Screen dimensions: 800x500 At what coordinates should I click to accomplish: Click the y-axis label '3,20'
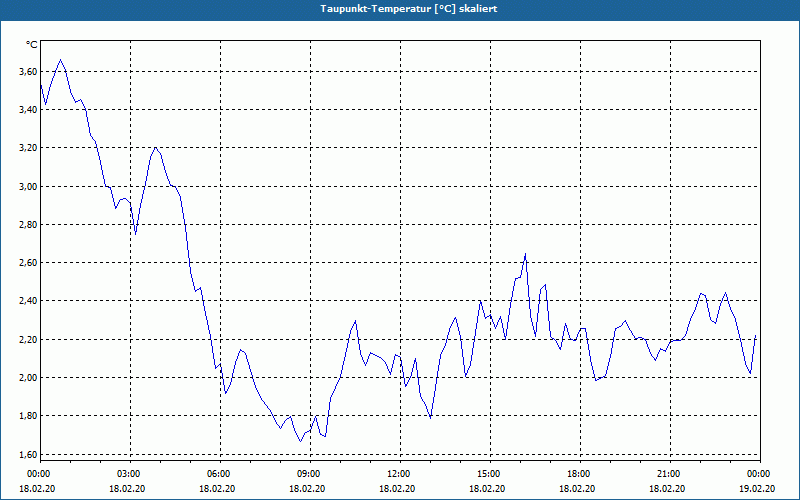click(x=28, y=148)
